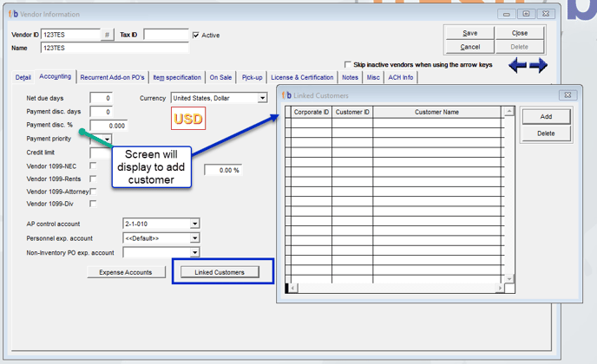Viewport: 597px width, 364px height.
Task: Click the Linked Customers button
Action: point(220,272)
